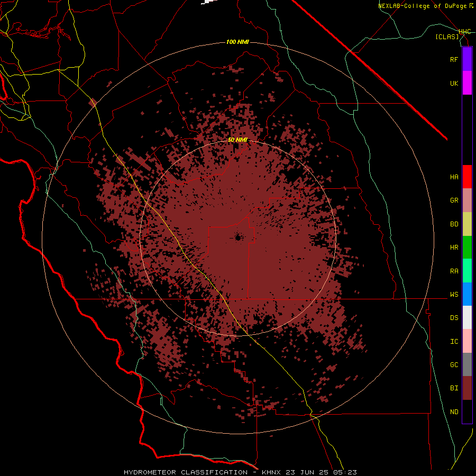The image size is (476, 476).
Task: Click the RF purple legend color swatch
Action: pyautogui.click(x=467, y=59)
